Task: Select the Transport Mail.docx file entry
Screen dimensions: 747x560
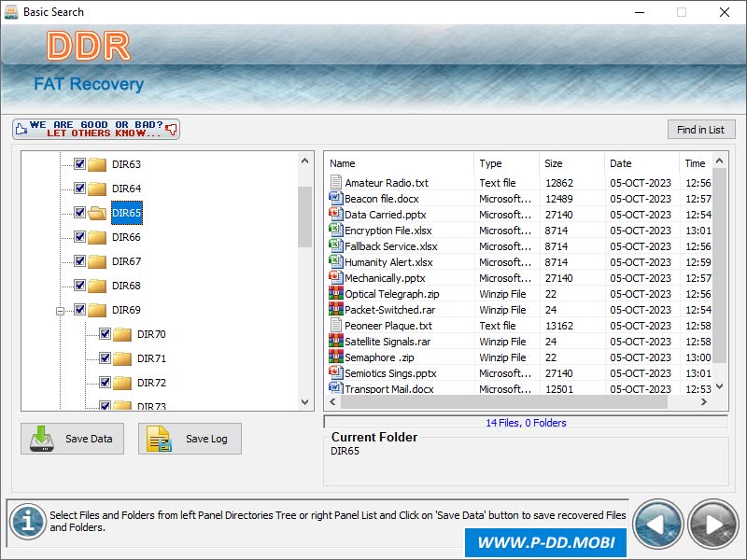Action: click(x=392, y=389)
